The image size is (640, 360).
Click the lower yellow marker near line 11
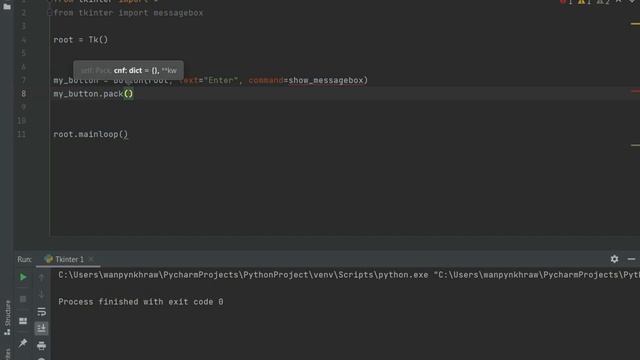[635, 145]
